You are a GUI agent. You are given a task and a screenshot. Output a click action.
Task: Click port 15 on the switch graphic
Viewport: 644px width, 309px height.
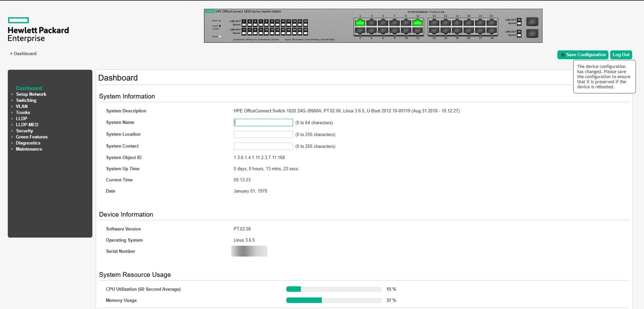(446, 23)
